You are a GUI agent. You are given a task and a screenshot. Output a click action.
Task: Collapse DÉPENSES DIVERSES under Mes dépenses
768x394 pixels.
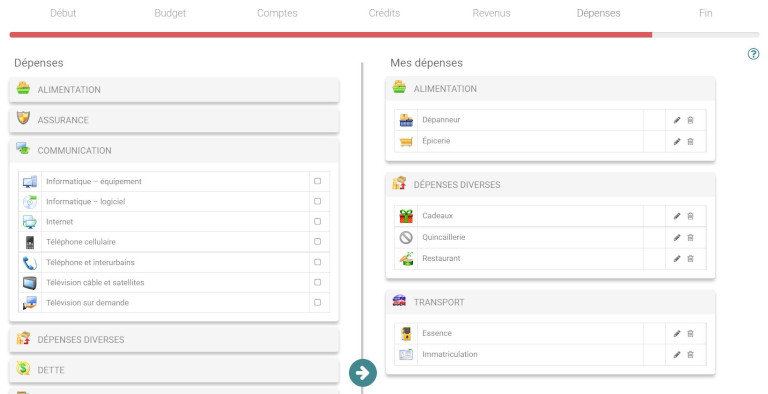pyautogui.click(x=550, y=185)
